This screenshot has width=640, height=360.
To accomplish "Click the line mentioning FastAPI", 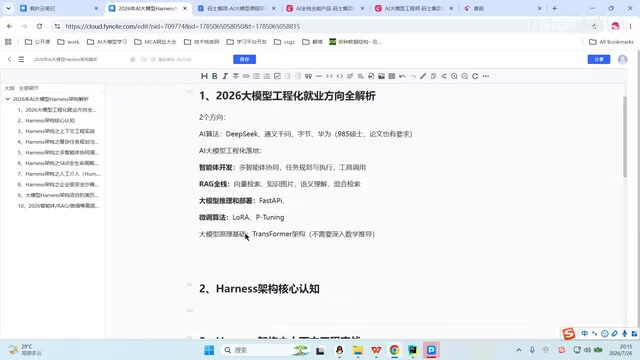I will coord(242,201).
